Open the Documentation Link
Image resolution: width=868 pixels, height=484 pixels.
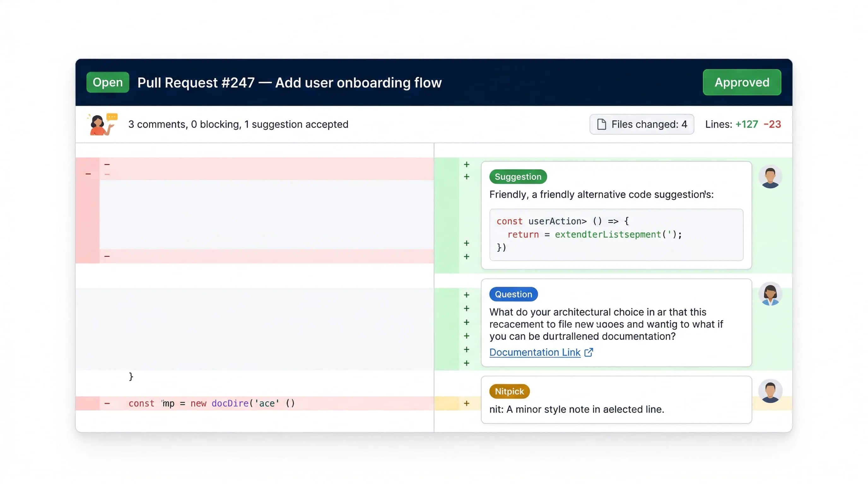535,352
